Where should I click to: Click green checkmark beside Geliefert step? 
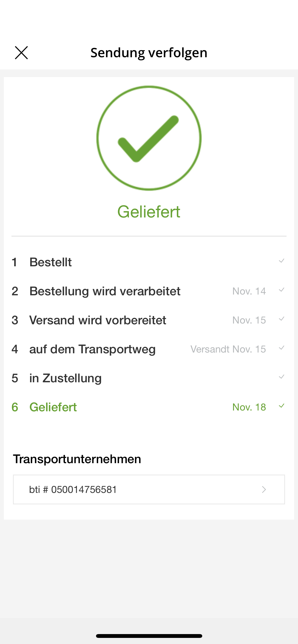(281, 406)
